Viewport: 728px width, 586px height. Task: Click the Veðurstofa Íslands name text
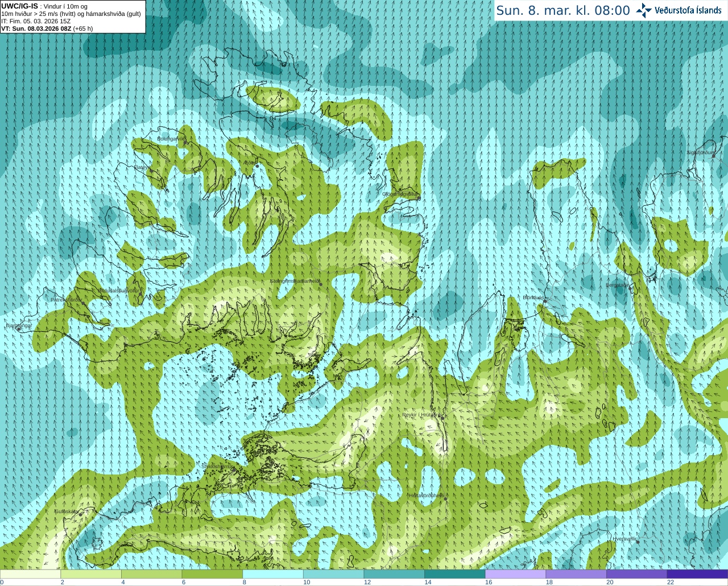pos(688,10)
